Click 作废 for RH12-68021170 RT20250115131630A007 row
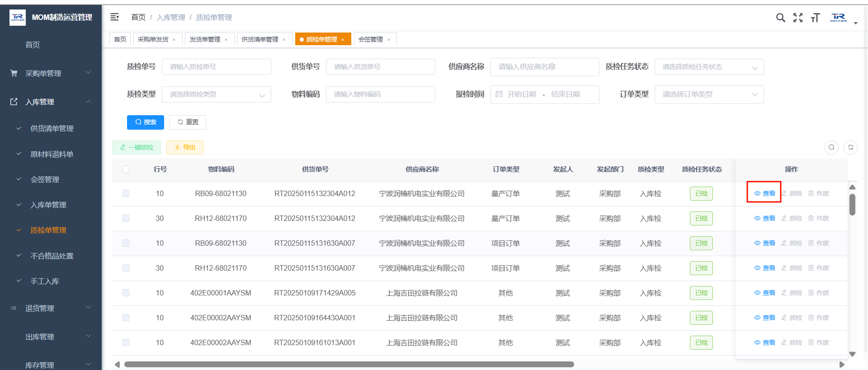 (x=819, y=268)
